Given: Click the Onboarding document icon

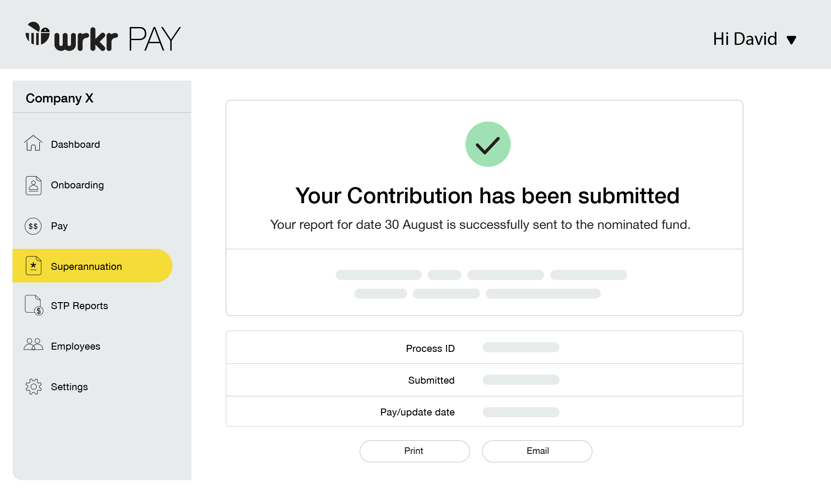Looking at the screenshot, I should click(33, 185).
